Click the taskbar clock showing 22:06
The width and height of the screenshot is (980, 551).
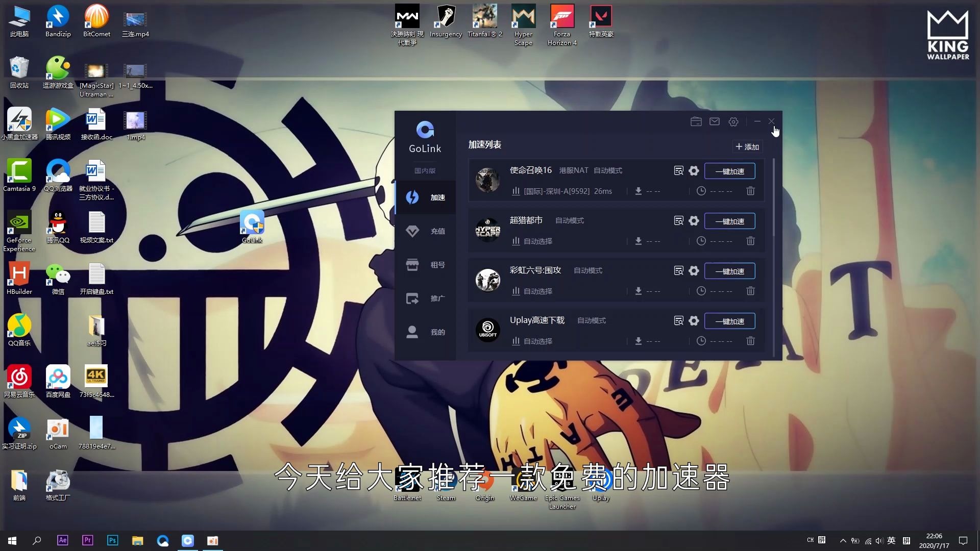(934, 541)
